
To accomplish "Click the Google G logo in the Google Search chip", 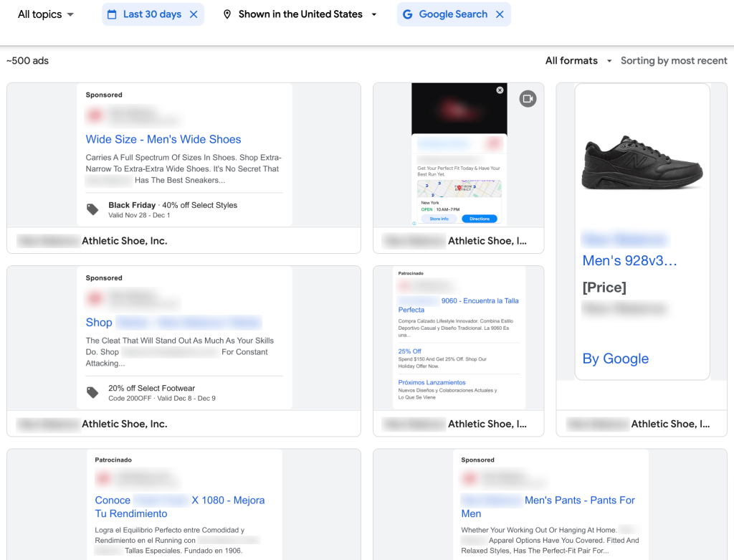I will pos(409,14).
